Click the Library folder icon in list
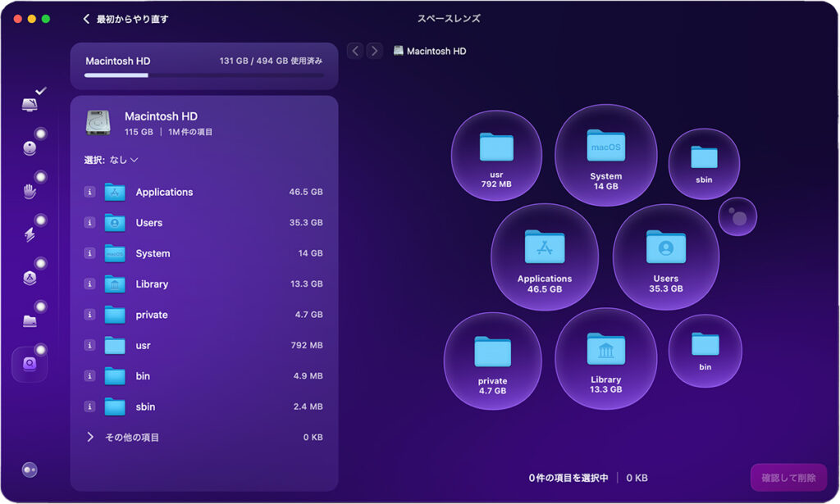Screen dimensions: 840x504 click(115, 284)
